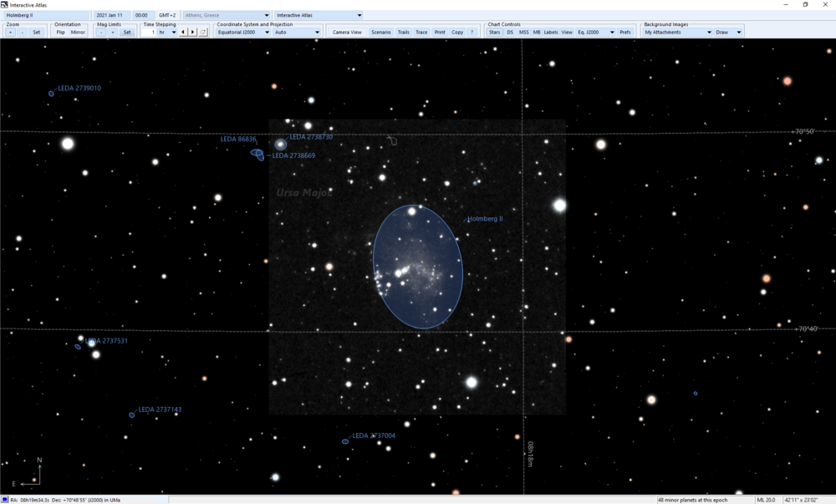Click the Camera View button

click(347, 33)
